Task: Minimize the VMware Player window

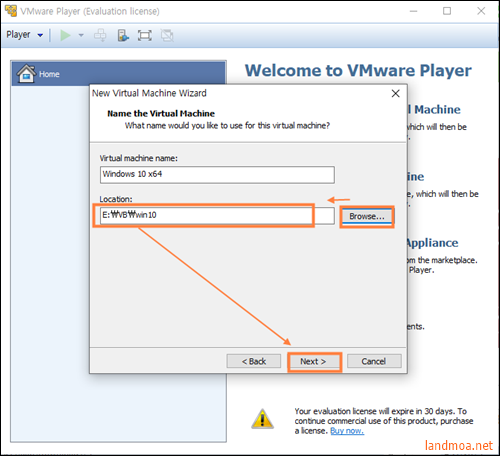Action: 414,11
